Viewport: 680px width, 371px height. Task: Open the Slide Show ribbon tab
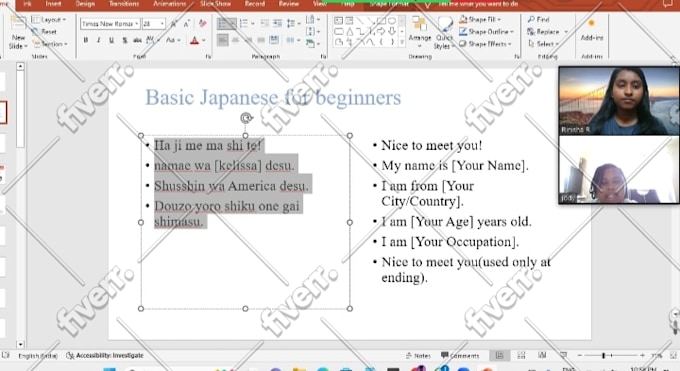[215, 4]
